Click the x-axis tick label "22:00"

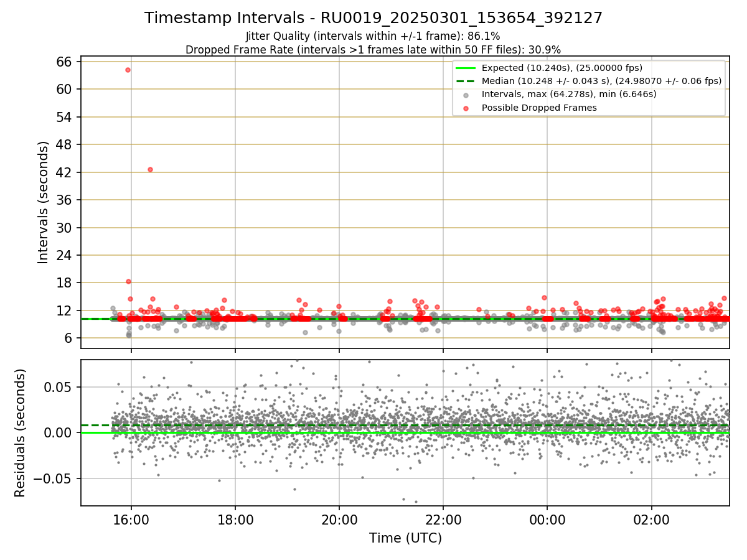443,520
